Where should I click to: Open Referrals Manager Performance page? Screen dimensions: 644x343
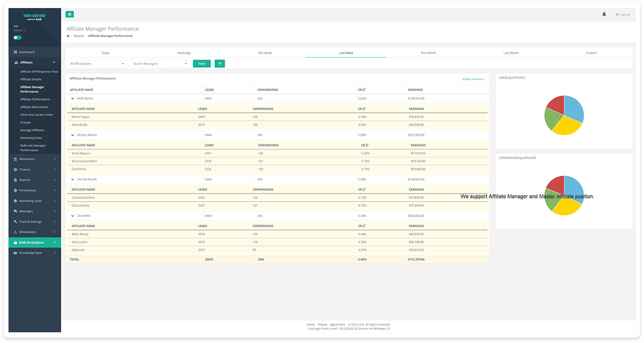[x=33, y=148]
